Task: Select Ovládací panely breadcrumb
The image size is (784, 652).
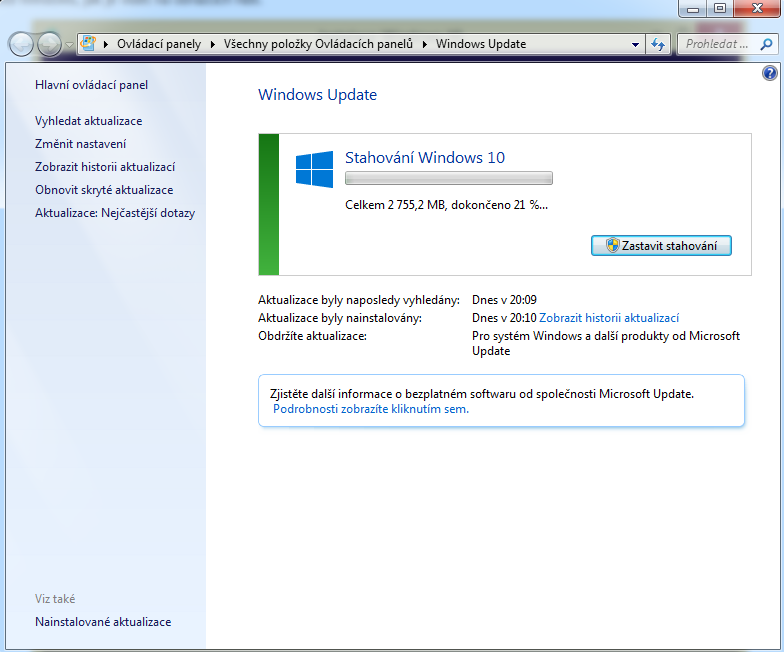Action: [159, 44]
